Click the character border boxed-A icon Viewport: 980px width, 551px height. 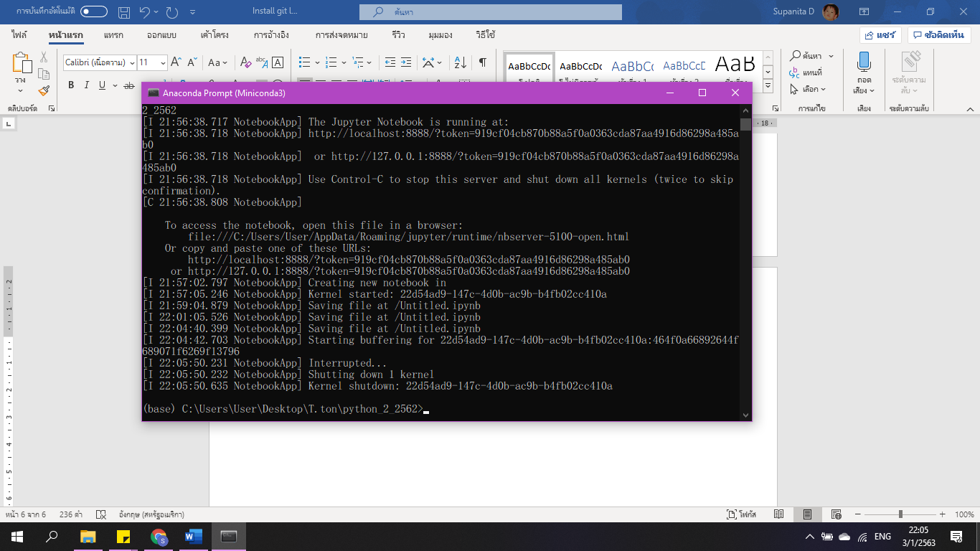coord(278,62)
